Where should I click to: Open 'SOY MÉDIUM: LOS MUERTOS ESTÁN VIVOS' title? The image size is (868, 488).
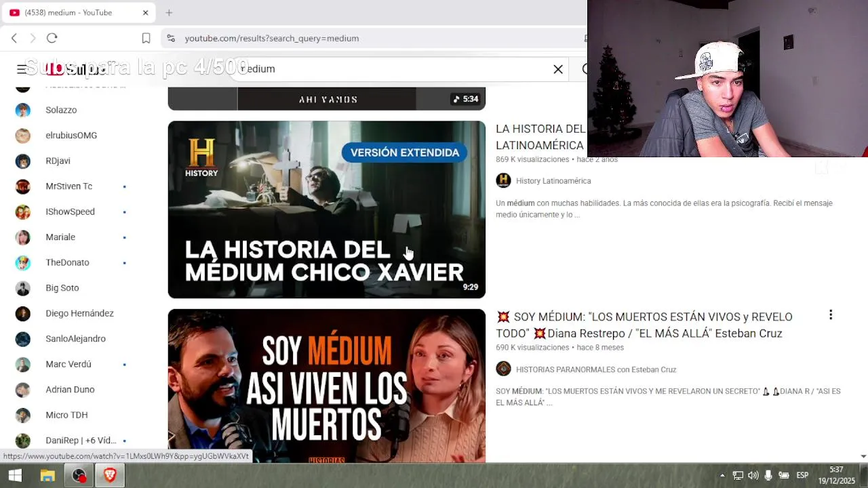644,325
